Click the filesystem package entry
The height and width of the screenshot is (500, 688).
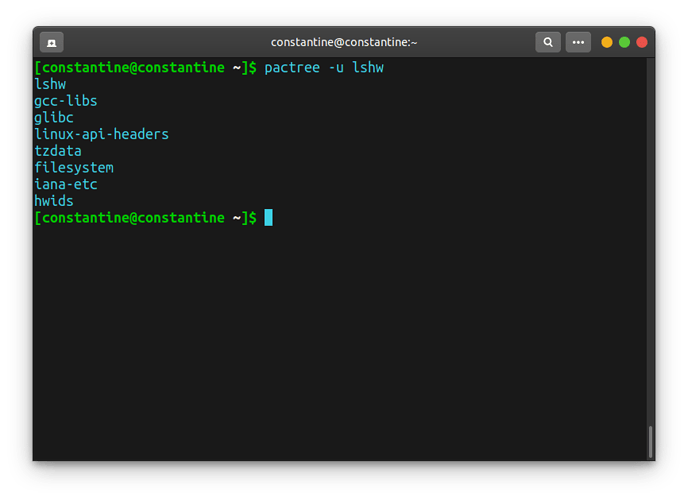(74, 168)
